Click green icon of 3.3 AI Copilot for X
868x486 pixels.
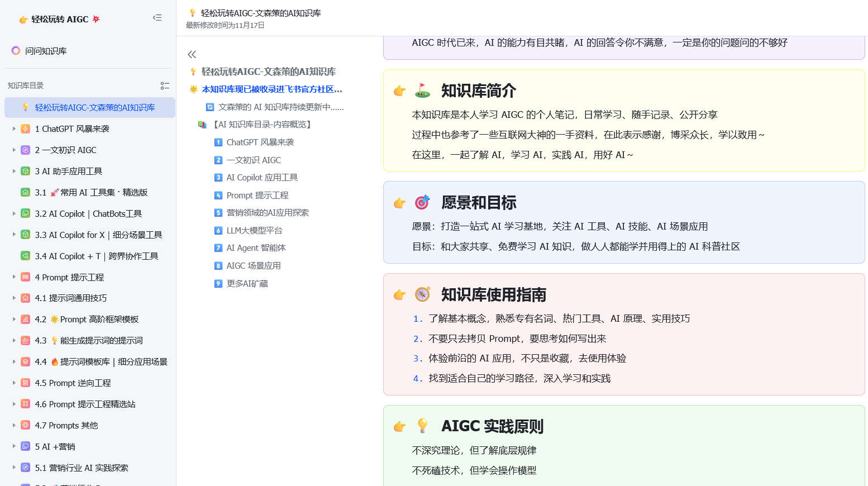[x=25, y=235]
